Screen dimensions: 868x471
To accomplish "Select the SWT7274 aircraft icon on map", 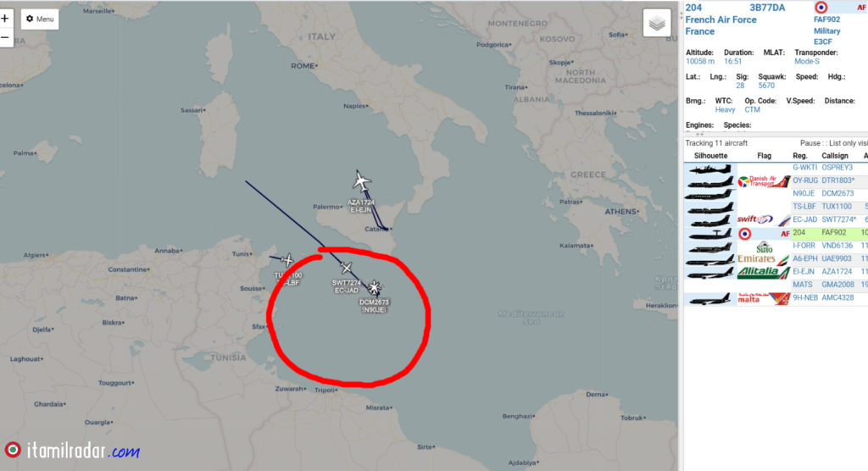I will point(347,269).
